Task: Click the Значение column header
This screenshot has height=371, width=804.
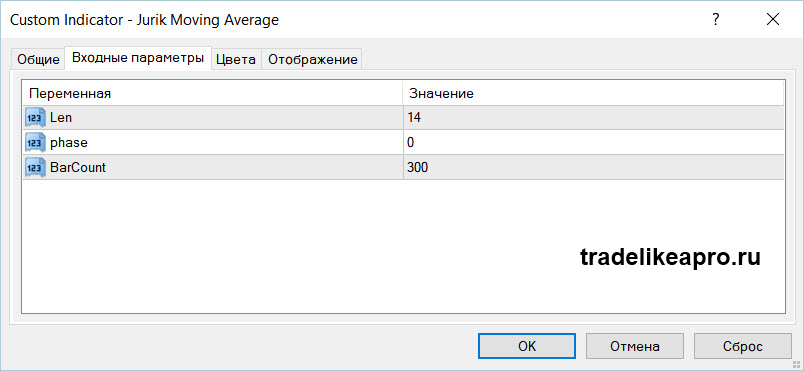Action: tap(593, 93)
